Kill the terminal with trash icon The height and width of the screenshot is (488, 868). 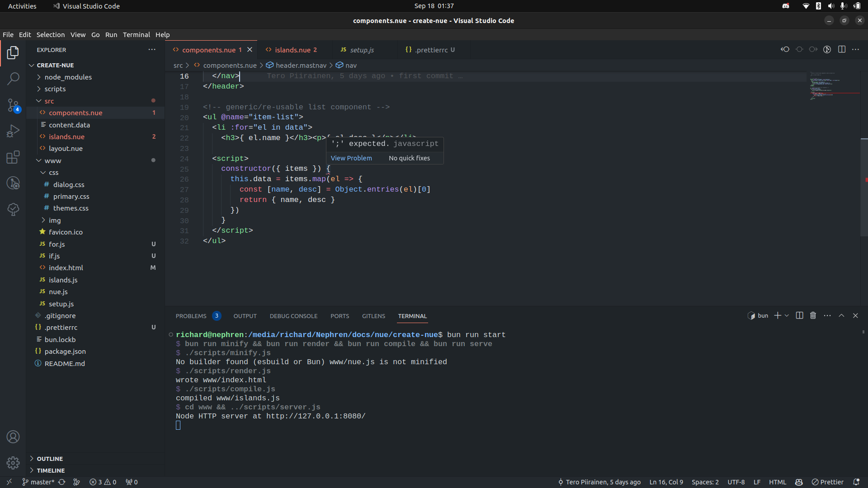pyautogui.click(x=813, y=316)
